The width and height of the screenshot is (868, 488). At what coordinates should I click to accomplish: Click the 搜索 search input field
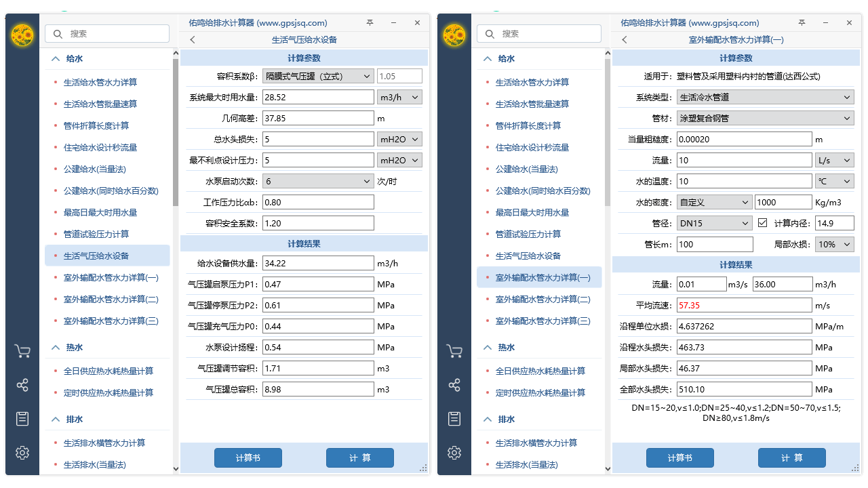pos(106,33)
